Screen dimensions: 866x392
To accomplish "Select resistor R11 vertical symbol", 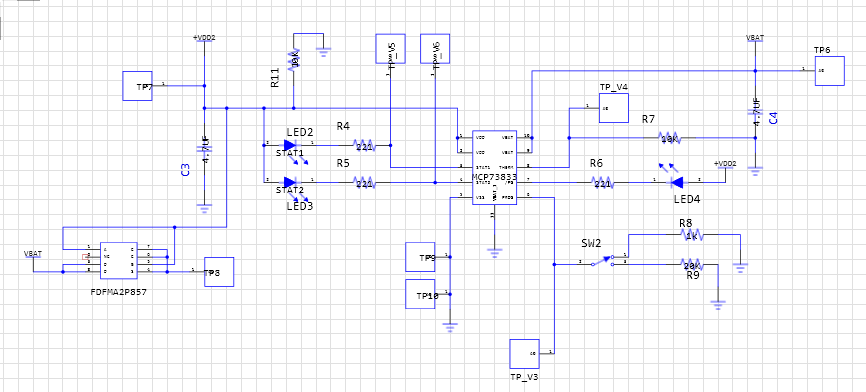I will [294, 60].
